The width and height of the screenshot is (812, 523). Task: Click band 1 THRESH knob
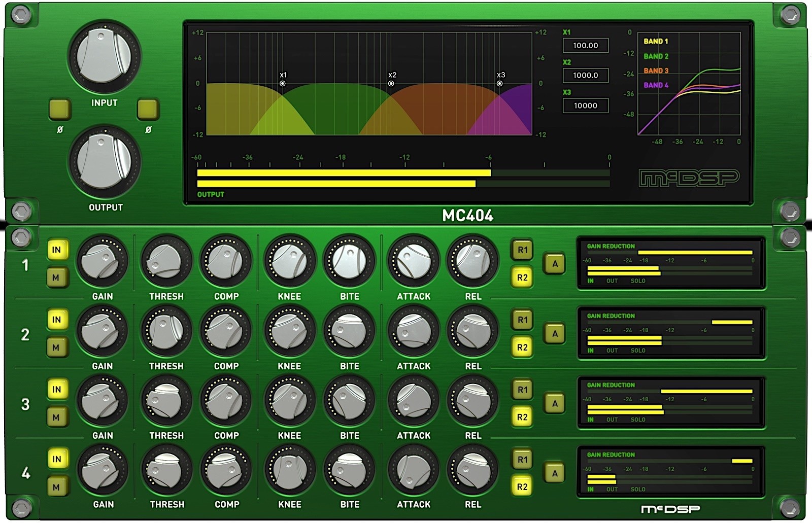166,261
